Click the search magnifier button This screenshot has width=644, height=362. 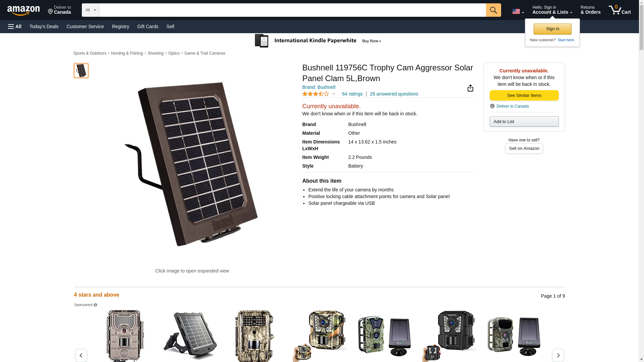pyautogui.click(x=493, y=10)
